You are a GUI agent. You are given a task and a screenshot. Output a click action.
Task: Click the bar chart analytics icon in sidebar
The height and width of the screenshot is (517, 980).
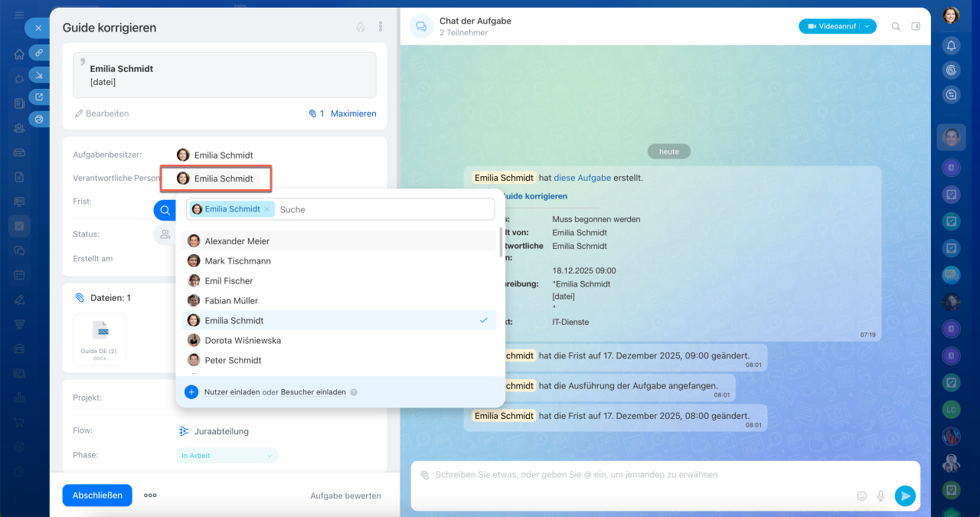[19, 398]
